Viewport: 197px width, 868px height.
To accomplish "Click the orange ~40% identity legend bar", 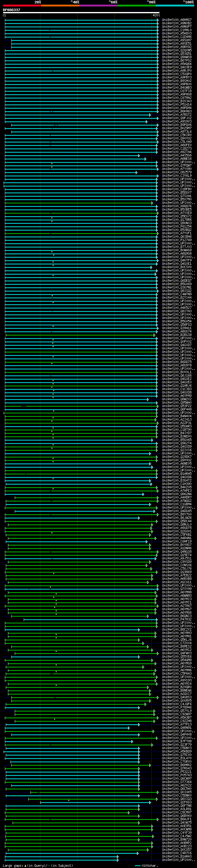I will tap(60, 6).
